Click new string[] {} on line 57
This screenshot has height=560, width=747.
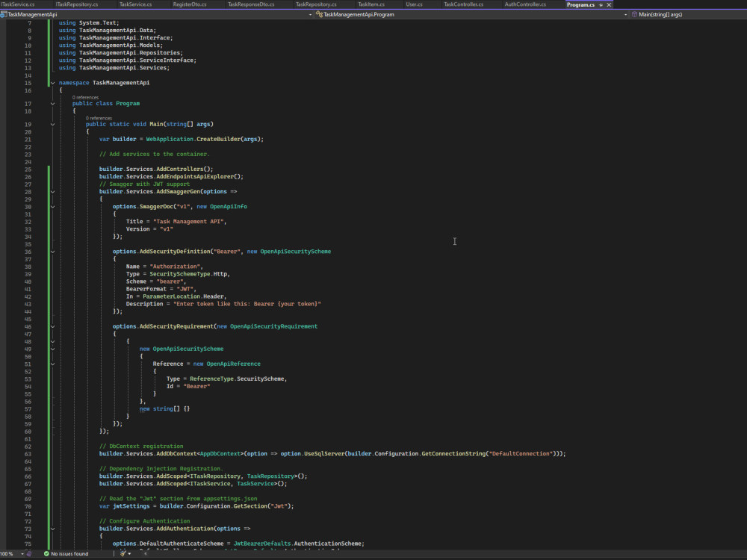(x=164, y=409)
